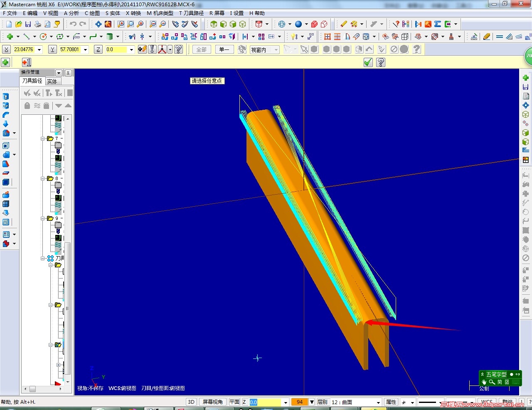532x410 pixels.
Task: Open the T 刀具路径 menu
Action: pyautogui.click(x=191, y=13)
